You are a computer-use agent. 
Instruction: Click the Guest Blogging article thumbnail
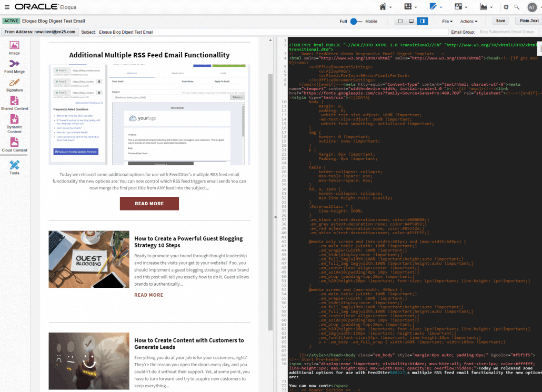89,259
